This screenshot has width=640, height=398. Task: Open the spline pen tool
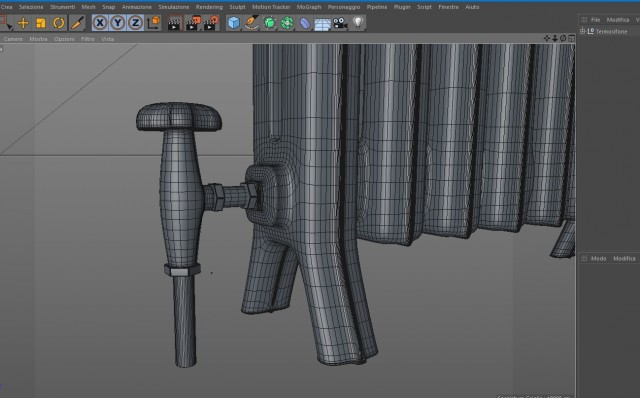pyautogui.click(x=251, y=23)
